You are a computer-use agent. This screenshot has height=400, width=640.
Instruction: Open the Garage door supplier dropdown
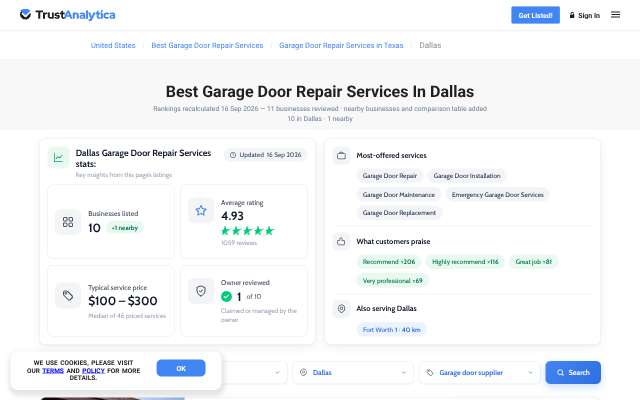point(479,372)
